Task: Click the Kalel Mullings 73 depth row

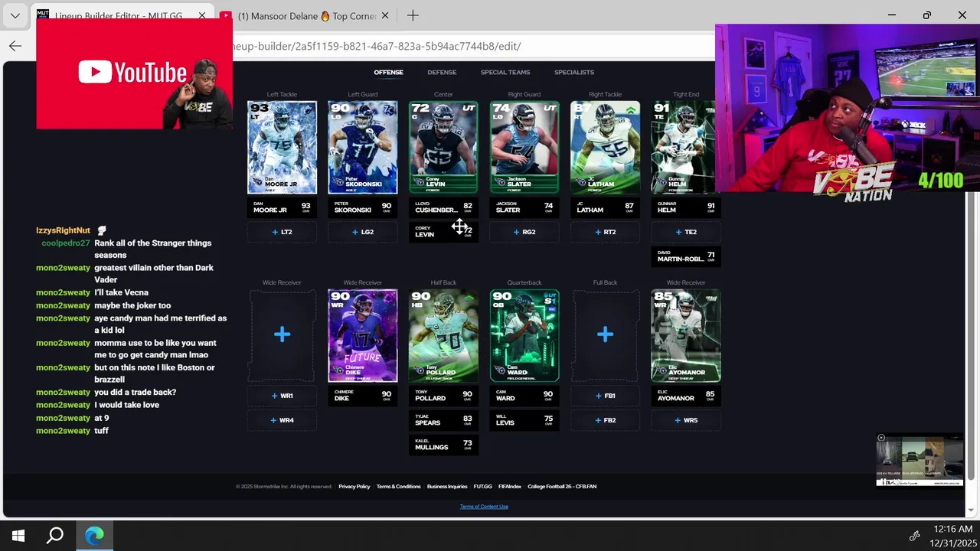Action: [x=443, y=445]
